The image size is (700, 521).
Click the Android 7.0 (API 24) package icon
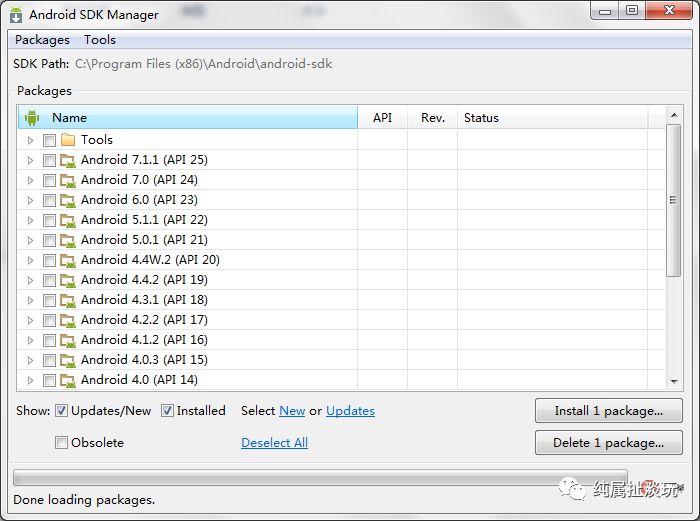[68, 180]
